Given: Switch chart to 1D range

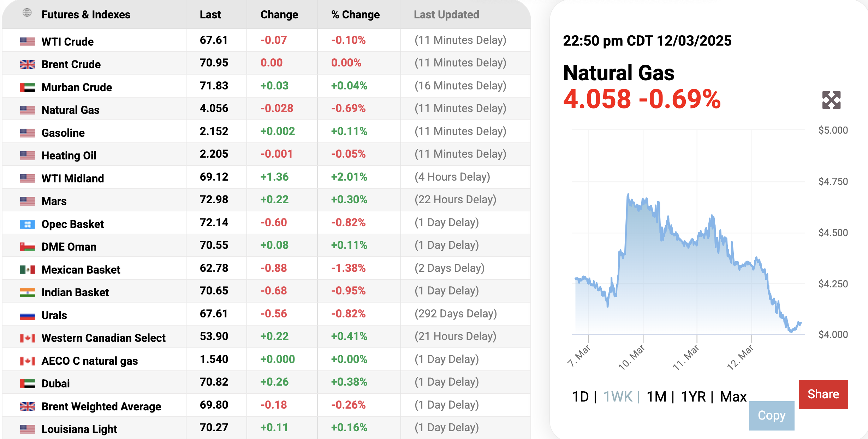Looking at the screenshot, I should coord(580,397).
